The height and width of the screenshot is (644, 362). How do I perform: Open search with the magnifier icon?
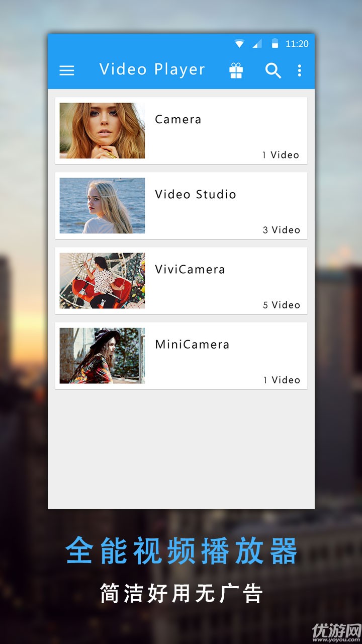[x=273, y=71]
